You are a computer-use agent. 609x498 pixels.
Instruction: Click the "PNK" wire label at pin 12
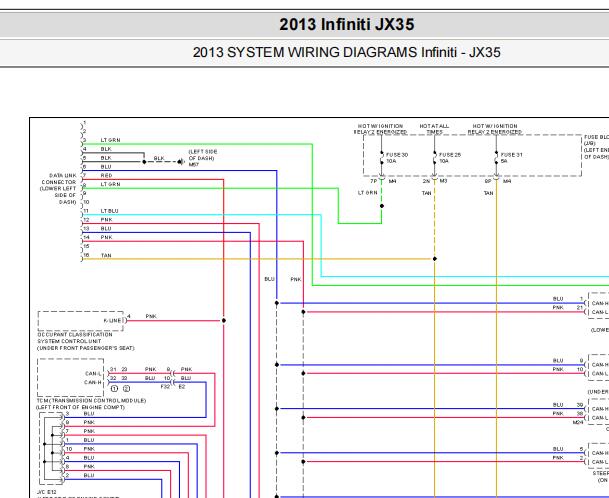tap(106, 220)
